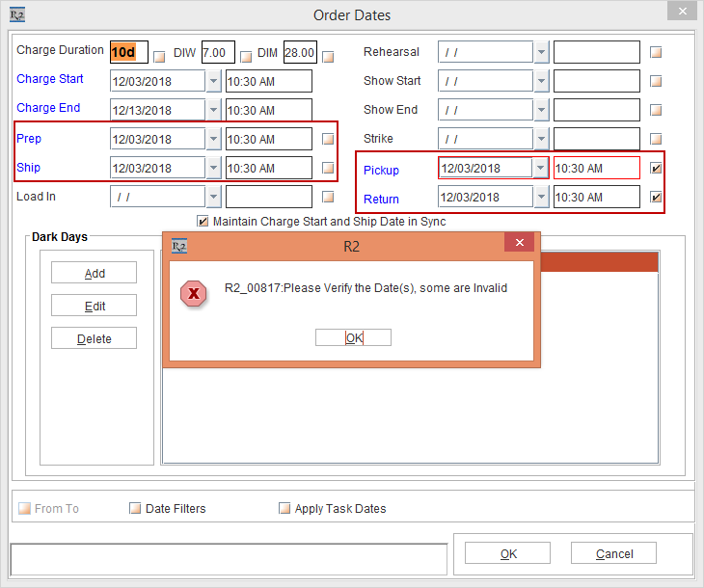The width and height of the screenshot is (704, 588).
Task: Click OK in the R2 error dialog
Action: coord(353,337)
